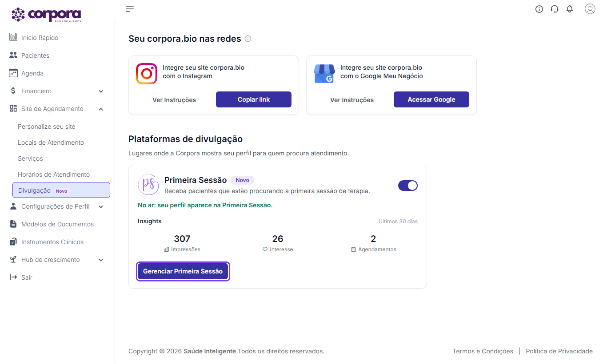View Google Meu Negócio's Ver Instruções link
This screenshot has width=607, height=364.
click(x=352, y=100)
